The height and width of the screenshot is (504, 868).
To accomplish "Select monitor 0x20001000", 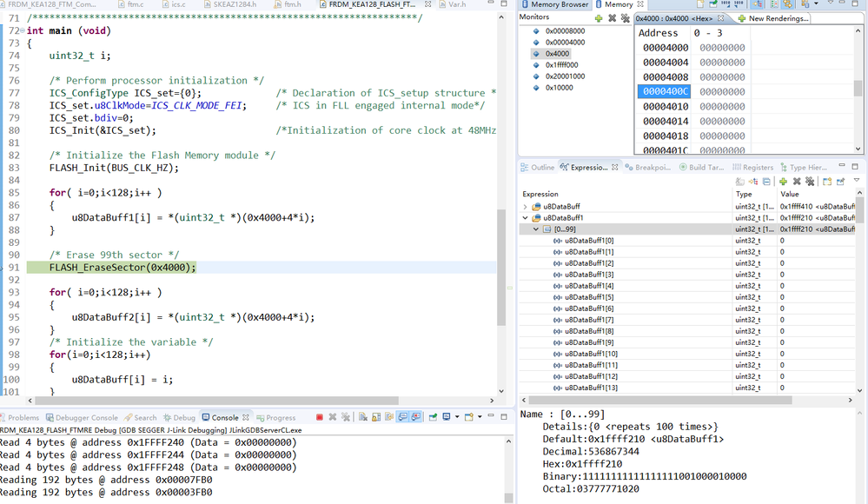I will pos(565,76).
